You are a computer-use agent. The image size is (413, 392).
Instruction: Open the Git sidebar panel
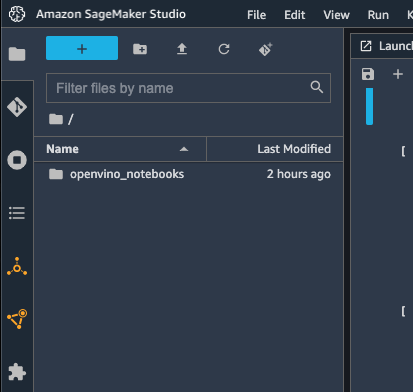[17, 107]
